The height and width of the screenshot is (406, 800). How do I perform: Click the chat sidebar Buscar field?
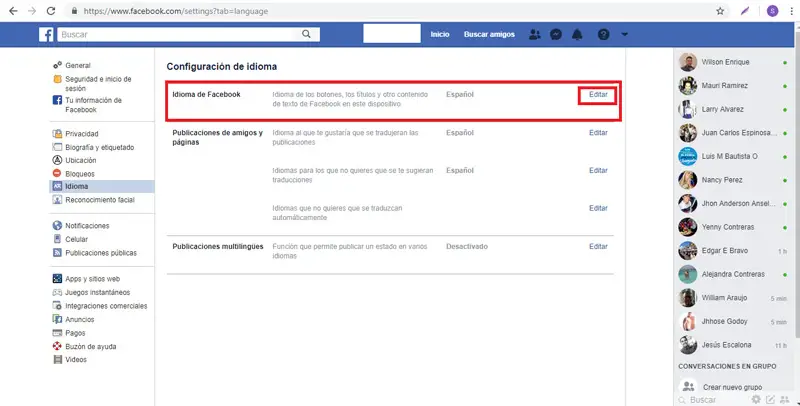pyautogui.click(x=714, y=400)
